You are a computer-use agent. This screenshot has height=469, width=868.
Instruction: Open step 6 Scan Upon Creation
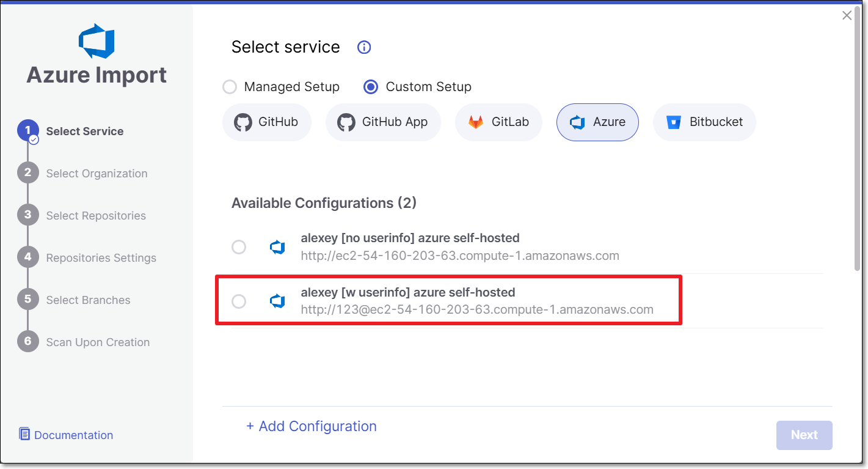[x=84, y=342]
